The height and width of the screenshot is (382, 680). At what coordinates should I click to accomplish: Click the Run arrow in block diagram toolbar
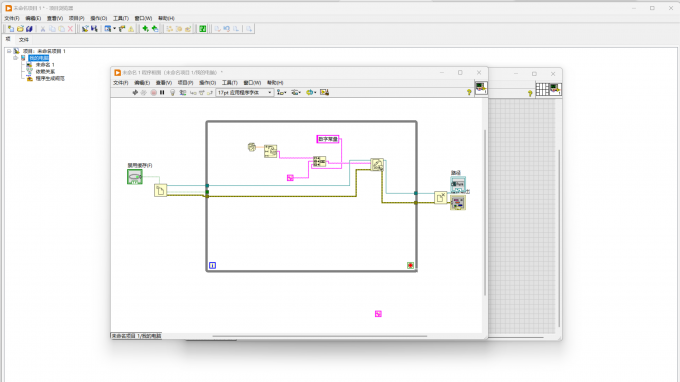coord(135,92)
